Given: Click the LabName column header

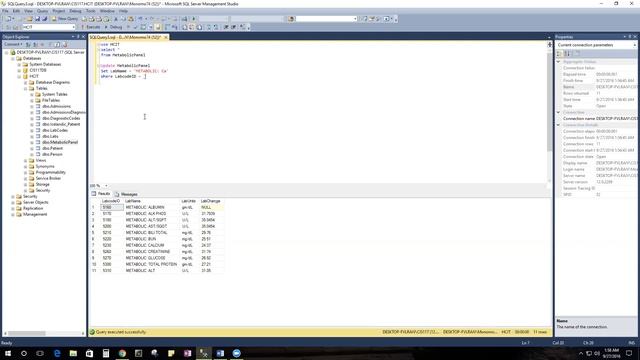Looking at the screenshot, I should pyautogui.click(x=152, y=201).
